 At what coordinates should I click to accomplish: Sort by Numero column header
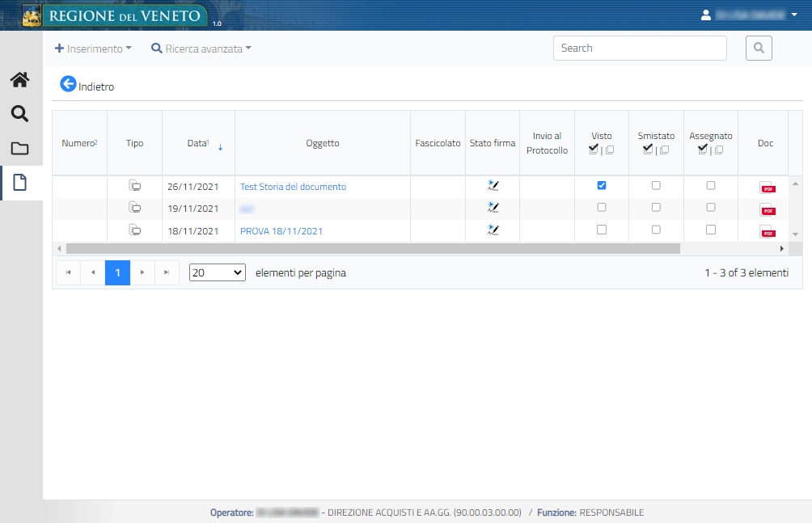point(80,143)
